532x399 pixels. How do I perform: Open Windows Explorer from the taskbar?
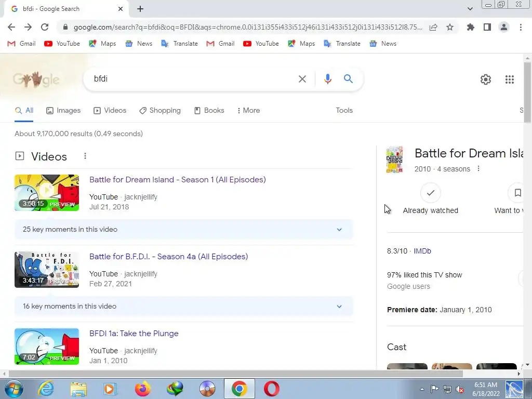[78, 389]
